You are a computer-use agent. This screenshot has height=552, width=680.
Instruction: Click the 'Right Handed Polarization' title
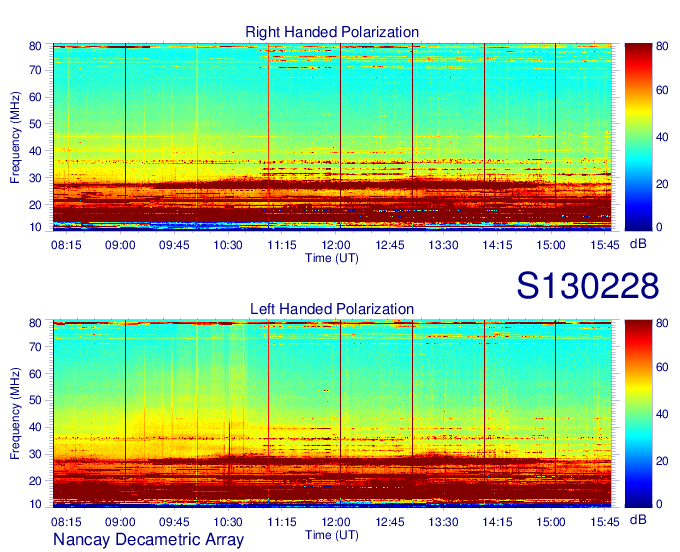pyautogui.click(x=332, y=32)
